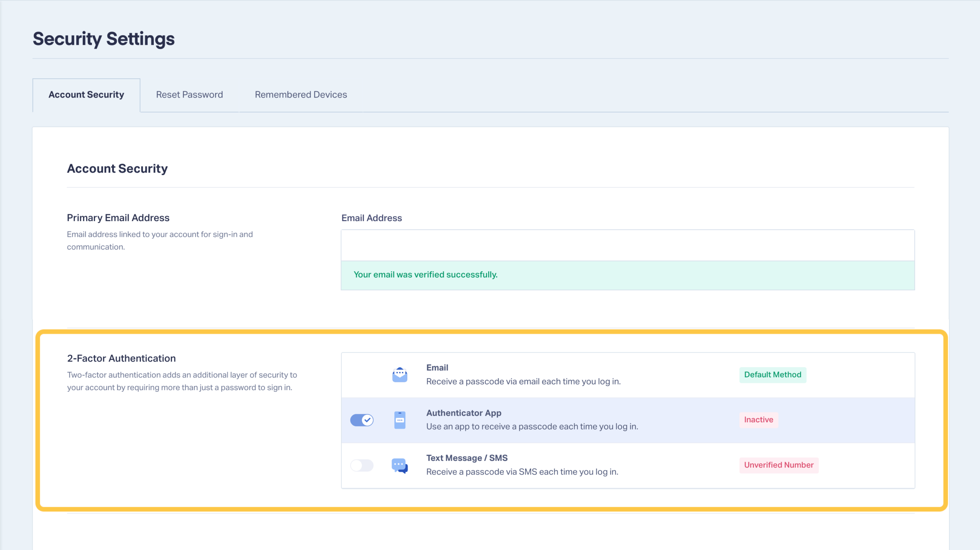Click the Primary Email Address heading
This screenshot has height=550, width=980.
[x=118, y=218]
